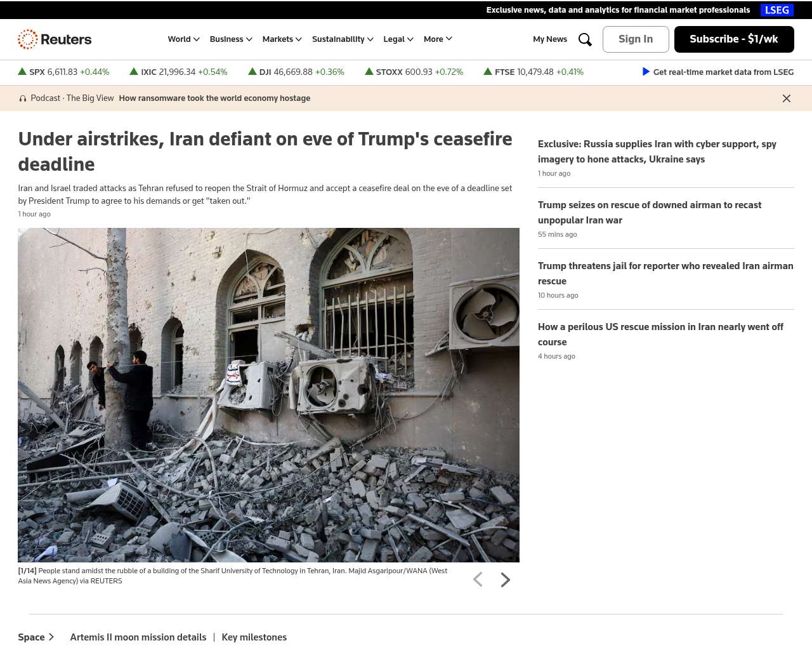This screenshot has width=812, height=650.
Task: Open the Business navigation menu
Action: [x=231, y=39]
